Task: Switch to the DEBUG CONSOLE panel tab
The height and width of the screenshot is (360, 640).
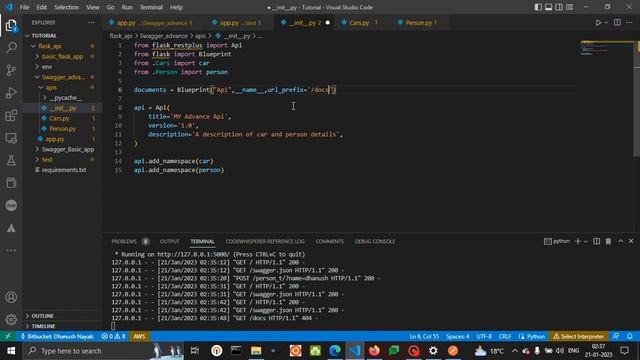Action: pyautogui.click(x=375, y=241)
